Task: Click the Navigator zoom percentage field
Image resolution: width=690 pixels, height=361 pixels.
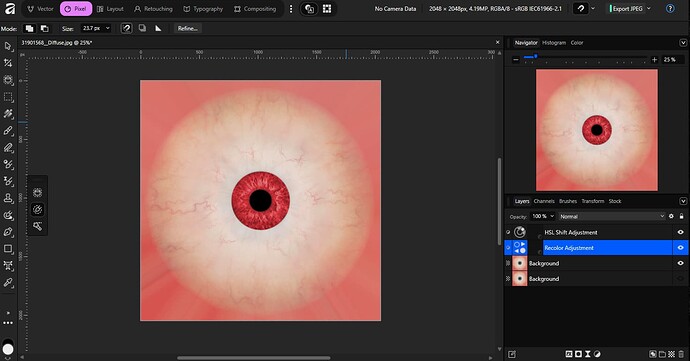Action: 672,59
